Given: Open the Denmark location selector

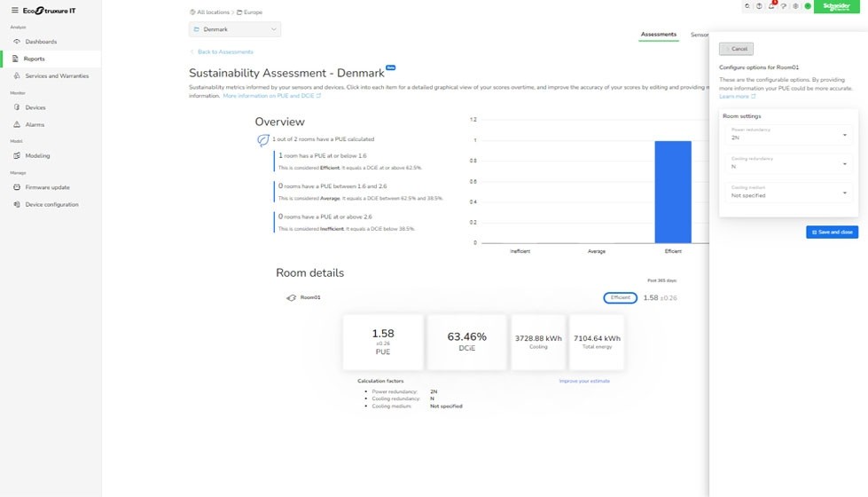Looking at the screenshot, I should tap(235, 29).
